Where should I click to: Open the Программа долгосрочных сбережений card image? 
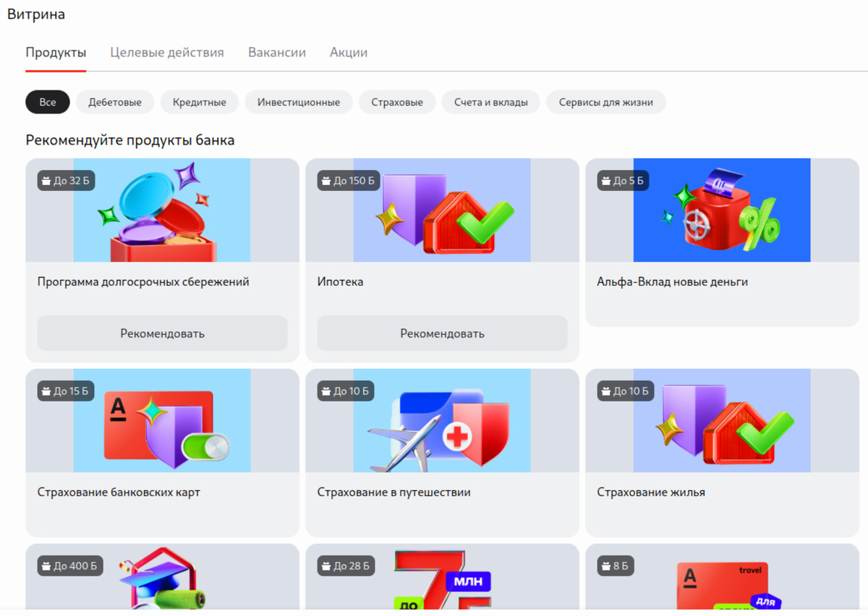162,210
